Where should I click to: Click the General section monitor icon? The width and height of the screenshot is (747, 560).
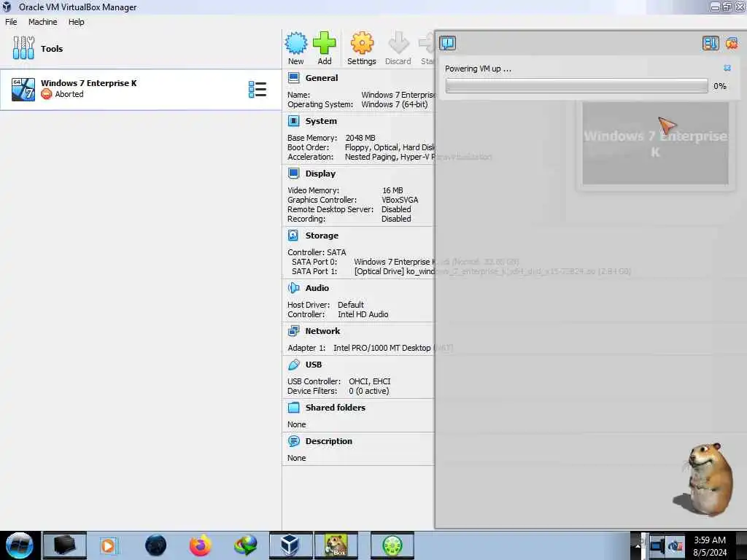(x=294, y=77)
